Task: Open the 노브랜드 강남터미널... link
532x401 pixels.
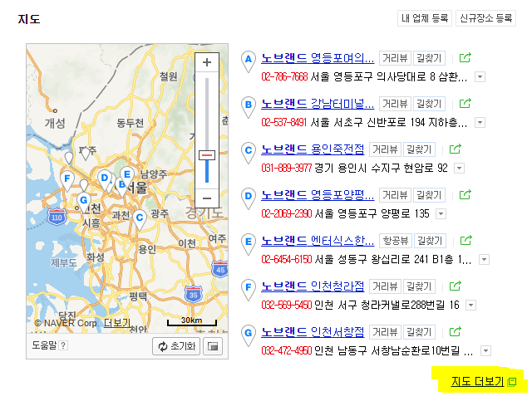Action: click(318, 104)
